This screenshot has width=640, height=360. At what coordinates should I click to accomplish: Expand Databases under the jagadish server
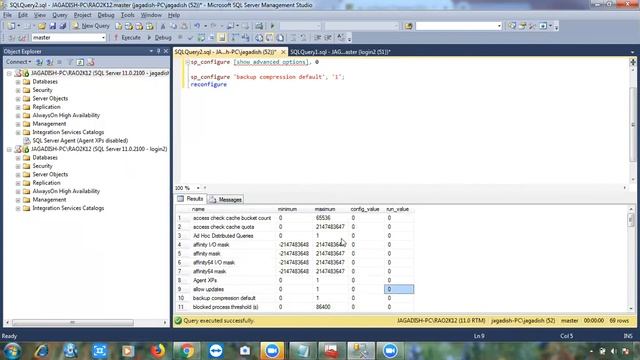pos(18,82)
